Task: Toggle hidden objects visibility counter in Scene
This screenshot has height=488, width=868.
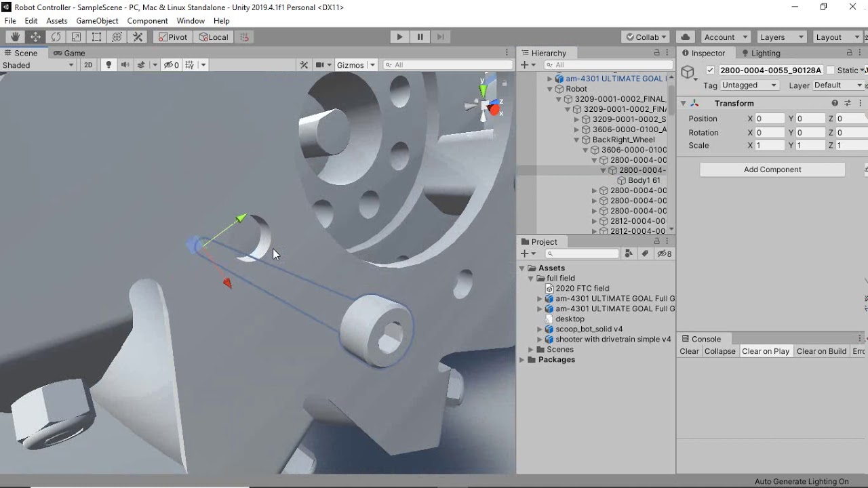Action: click(172, 65)
